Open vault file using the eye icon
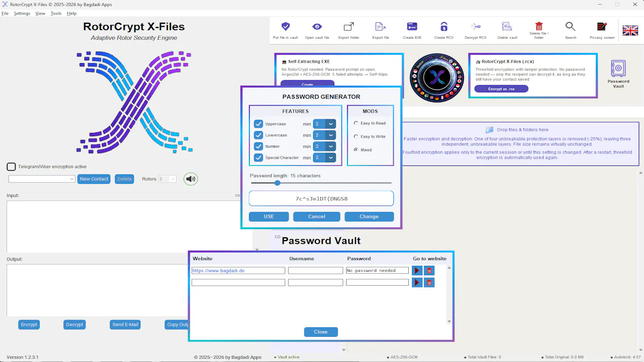The image size is (644, 362). pyautogui.click(x=317, y=27)
